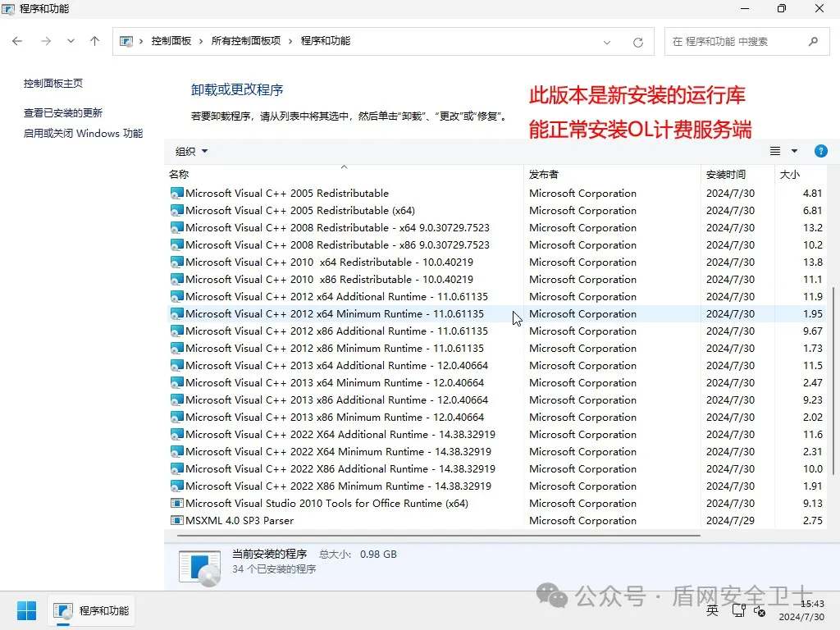Image resolution: width=840 pixels, height=630 pixels.
Task: Refresh the program list
Action: point(637,42)
